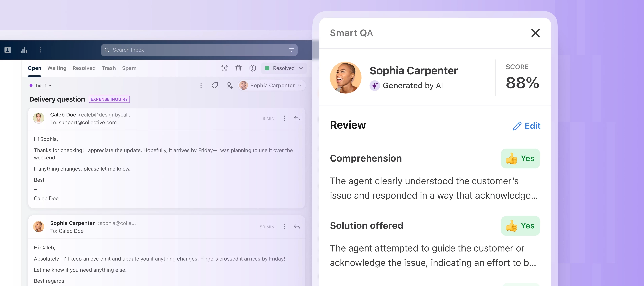Screen dimensions: 644x286
Task: Expand the Sophia Carpenter assignee dropdown
Action: tap(299, 85)
